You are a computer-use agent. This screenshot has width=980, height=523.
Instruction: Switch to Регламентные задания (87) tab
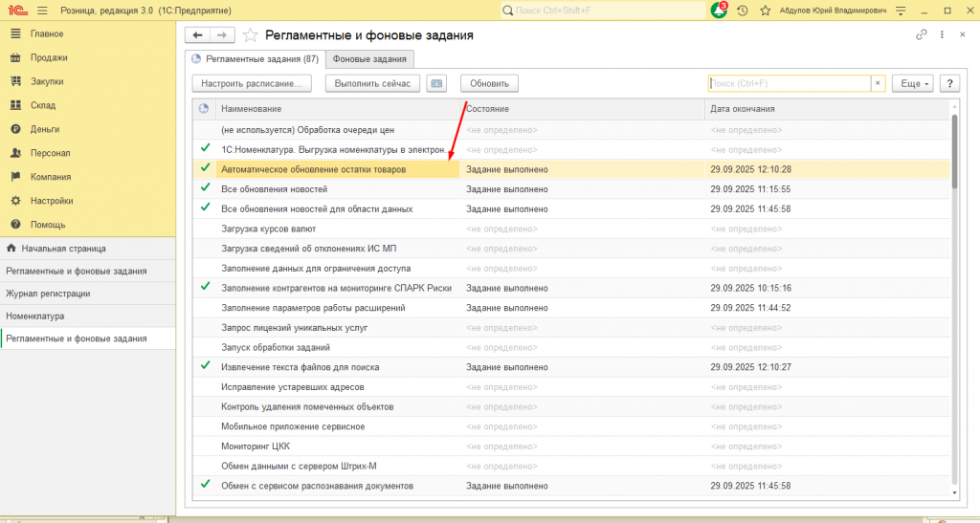[256, 58]
